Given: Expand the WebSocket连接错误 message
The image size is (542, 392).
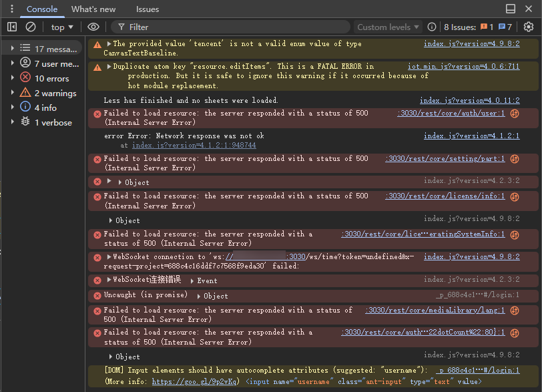Looking at the screenshot, I should click(109, 280).
